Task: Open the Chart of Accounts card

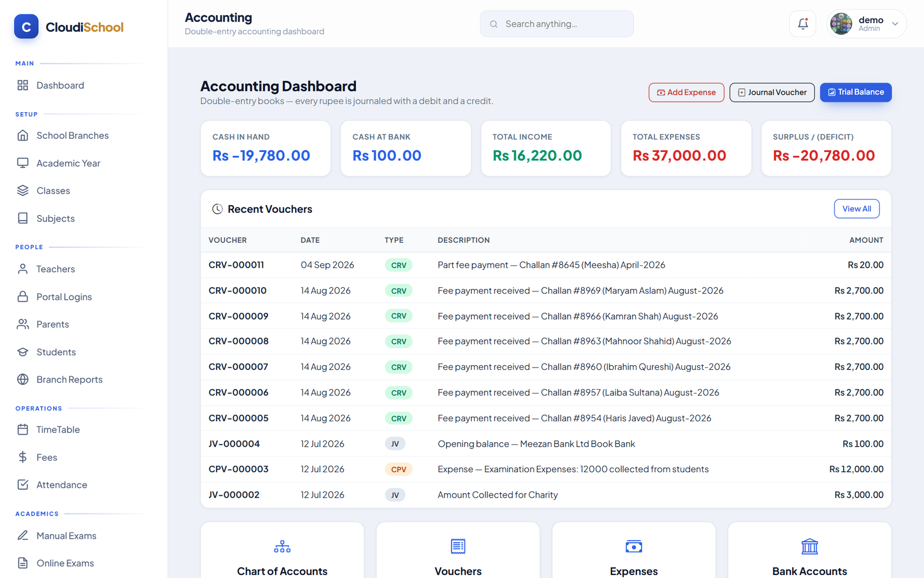Action: point(282,550)
